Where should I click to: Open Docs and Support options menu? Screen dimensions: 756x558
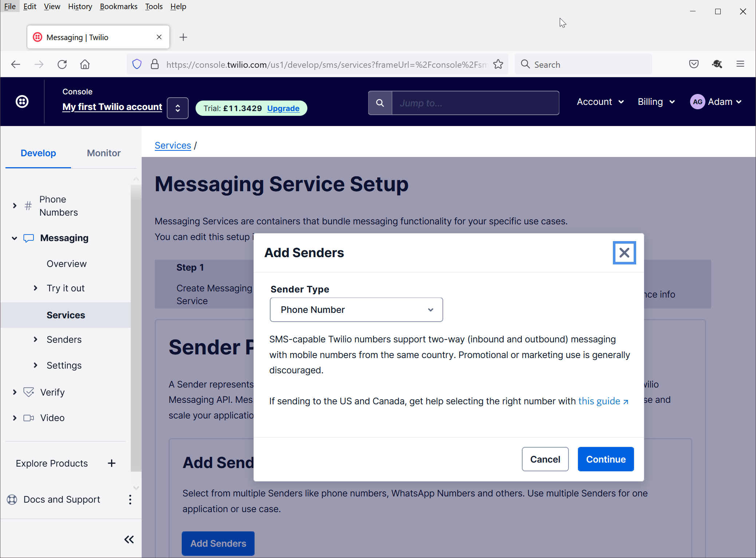130,500
